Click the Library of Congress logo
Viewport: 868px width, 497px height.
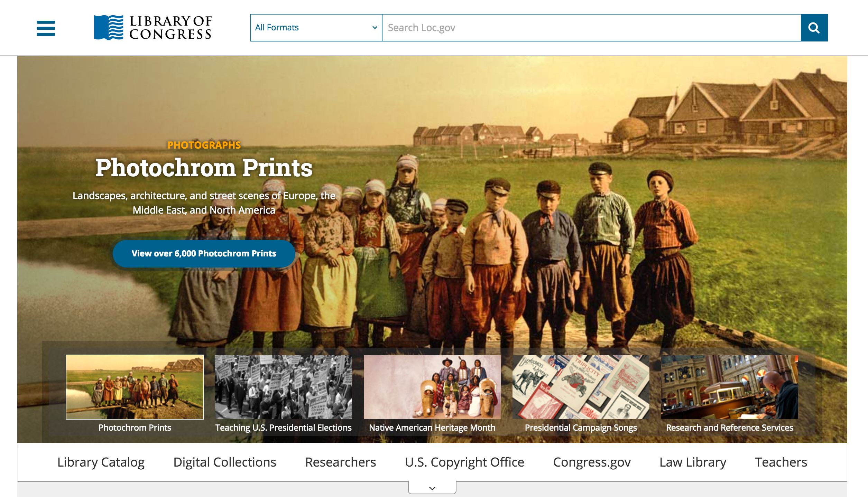click(153, 28)
